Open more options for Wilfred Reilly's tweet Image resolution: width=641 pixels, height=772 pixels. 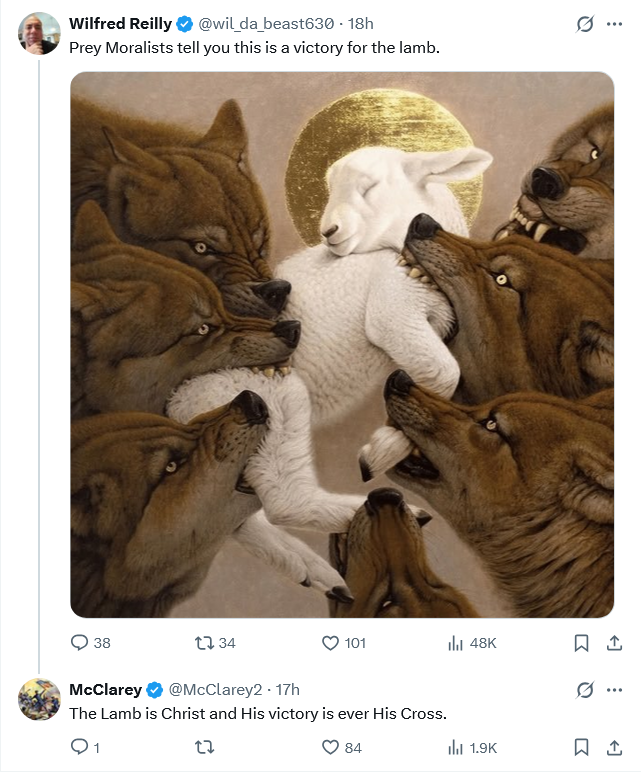(614, 24)
